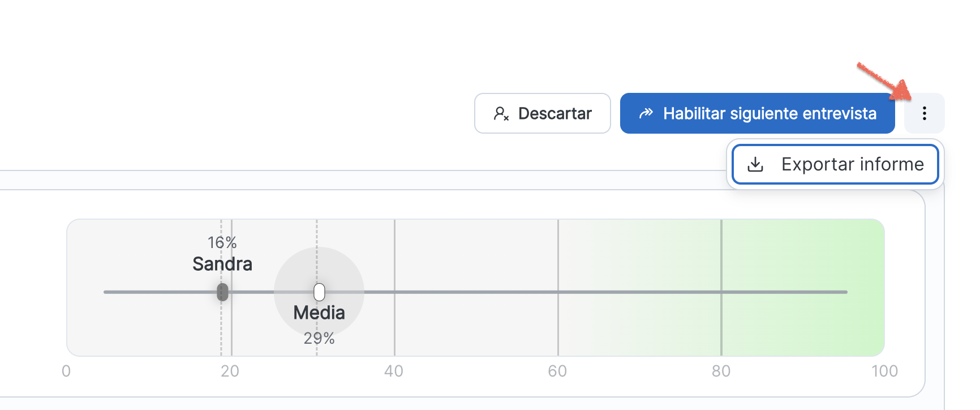This screenshot has height=410, width=980.
Task: Click the 40 axis tick label
Action: [394, 371]
